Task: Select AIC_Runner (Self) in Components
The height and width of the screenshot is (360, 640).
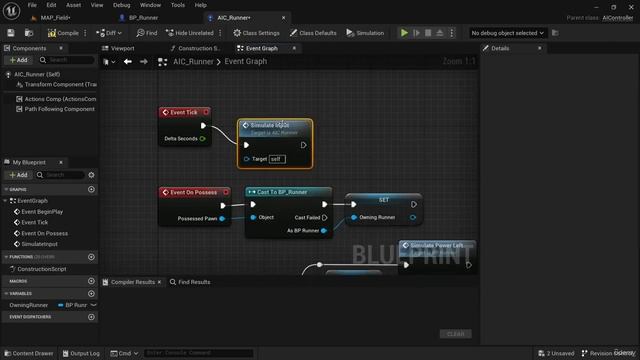Action: (37, 74)
